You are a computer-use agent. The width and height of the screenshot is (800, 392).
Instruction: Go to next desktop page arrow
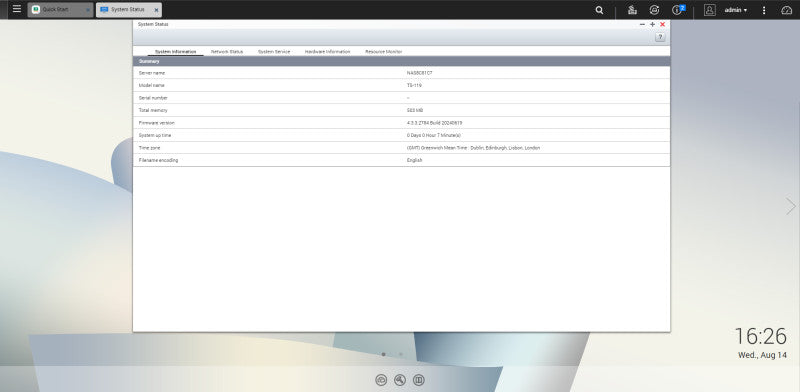point(790,206)
